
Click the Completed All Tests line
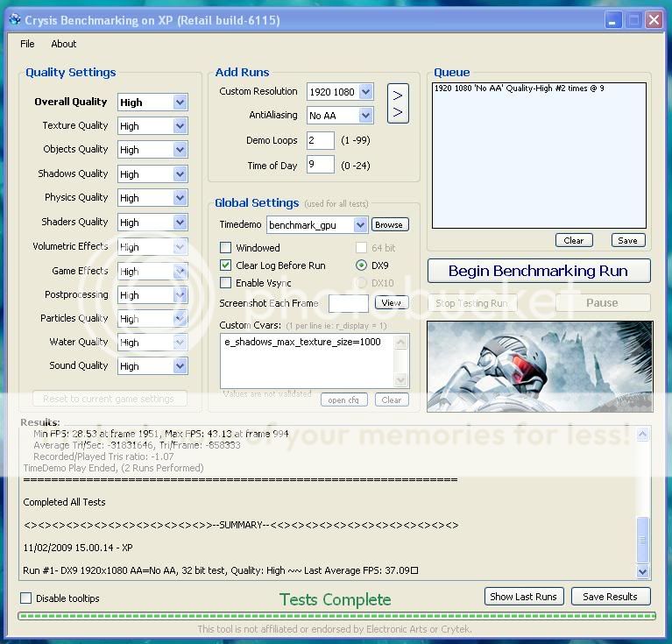coord(64,502)
